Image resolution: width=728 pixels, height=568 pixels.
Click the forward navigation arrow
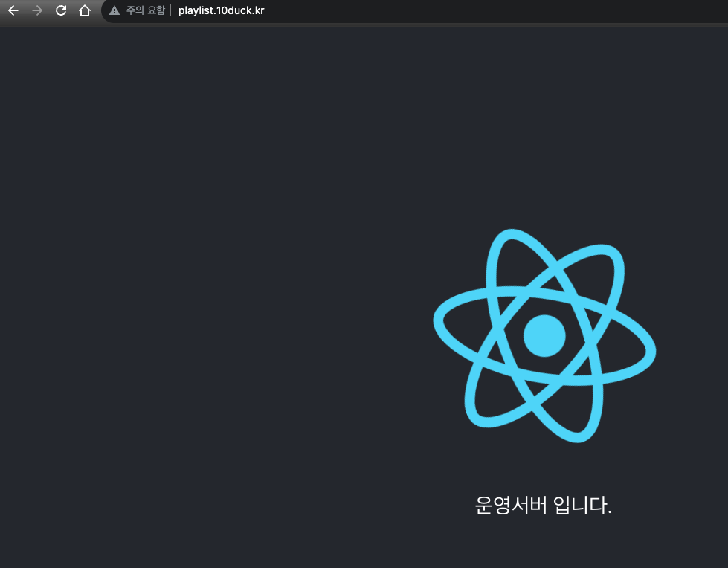(37, 10)
